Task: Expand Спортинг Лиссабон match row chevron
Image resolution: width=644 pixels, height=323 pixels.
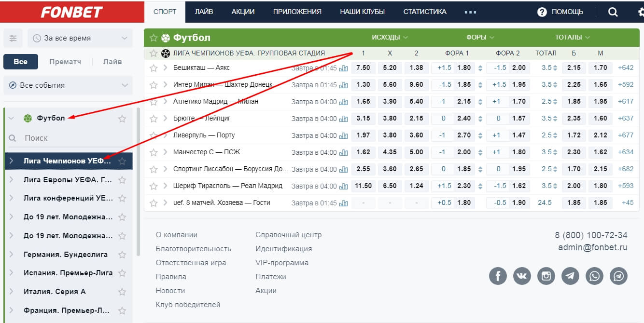Action: pos(165,169)
